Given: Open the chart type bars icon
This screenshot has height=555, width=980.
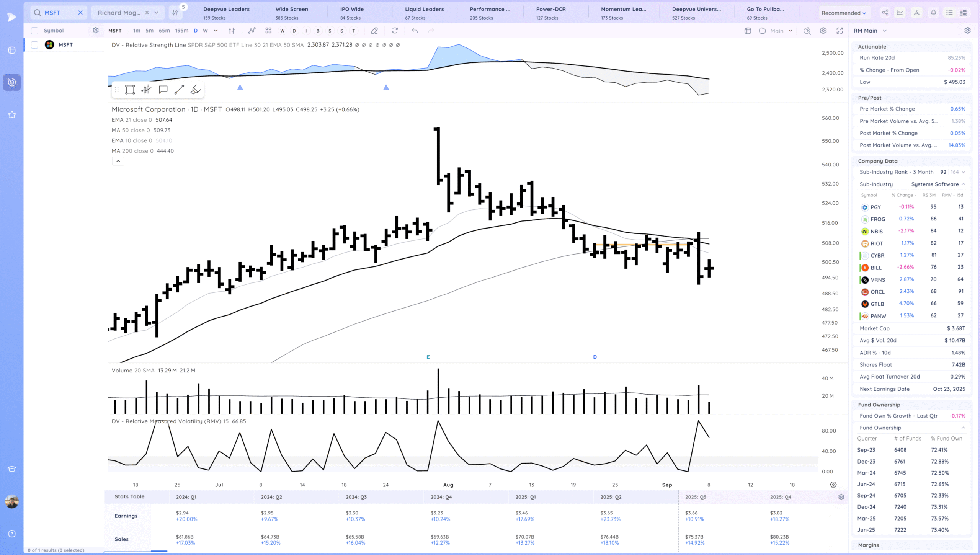Looking at the screenshot, I should click(x=232, y=31).
